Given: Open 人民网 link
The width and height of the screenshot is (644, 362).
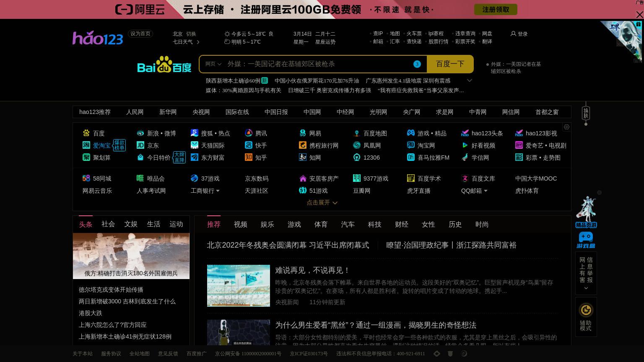Looking at the screenshot, I should coord(135,112).
